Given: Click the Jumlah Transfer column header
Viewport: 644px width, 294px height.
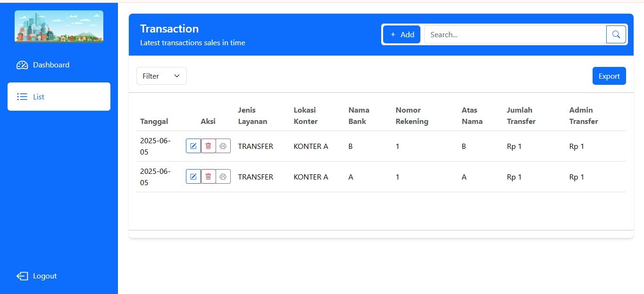Looking at the screenshot, I should click(521, 115).
